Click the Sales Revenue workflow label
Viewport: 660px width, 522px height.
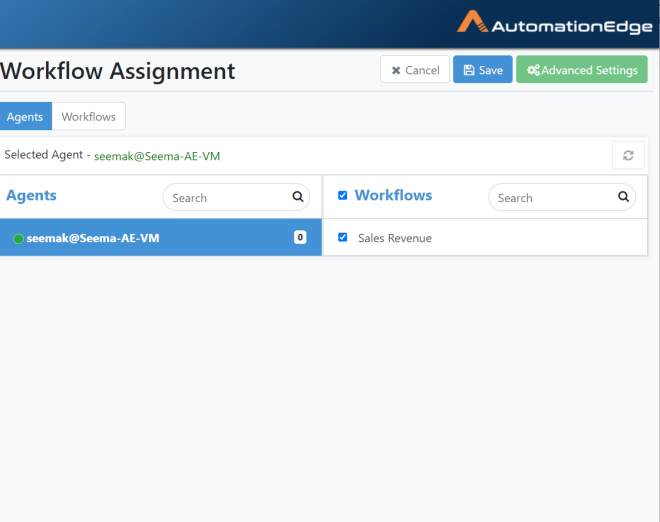[x=394, y=238]
